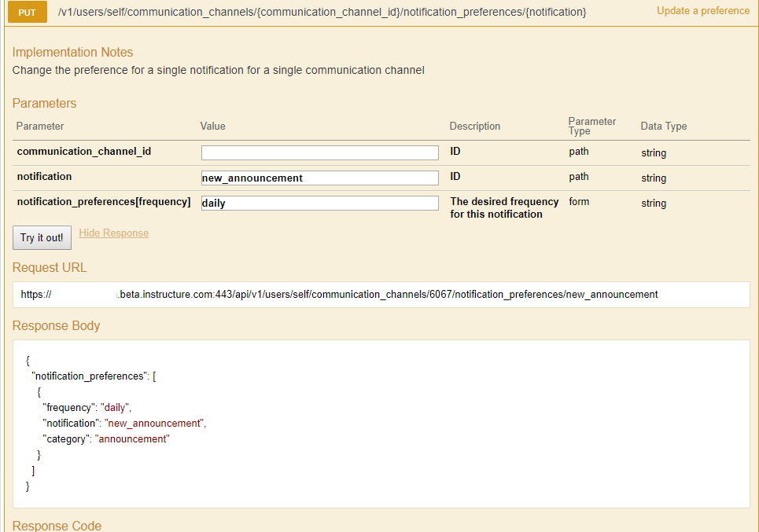
Task: Click the Request URL text box
Action: point(381,295)
